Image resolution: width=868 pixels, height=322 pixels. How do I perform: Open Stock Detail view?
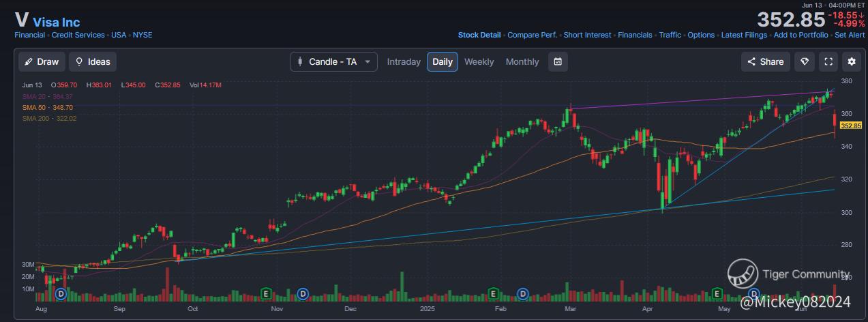click(479, 35)
